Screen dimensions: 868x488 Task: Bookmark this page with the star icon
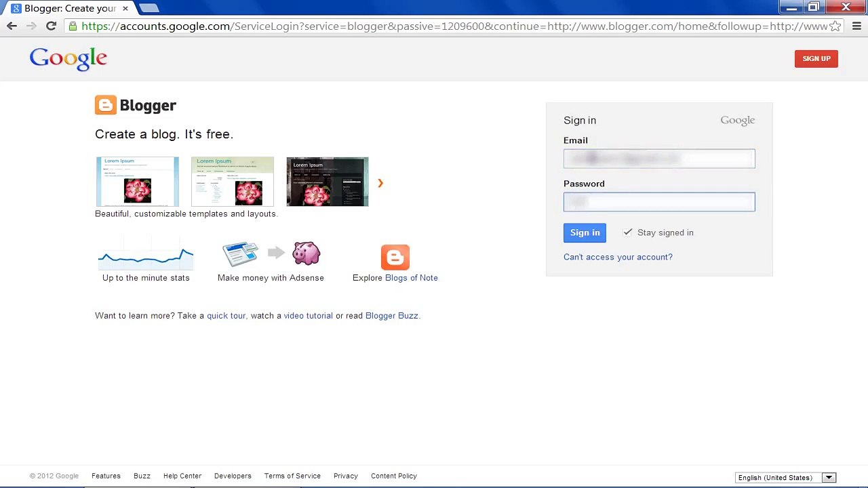[835, 26]
